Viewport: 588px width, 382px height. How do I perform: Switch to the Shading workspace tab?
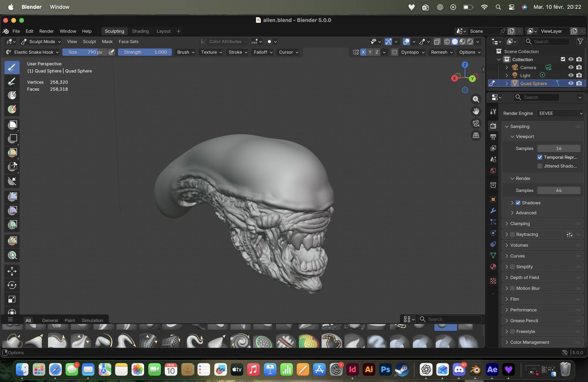click(140, 31)
